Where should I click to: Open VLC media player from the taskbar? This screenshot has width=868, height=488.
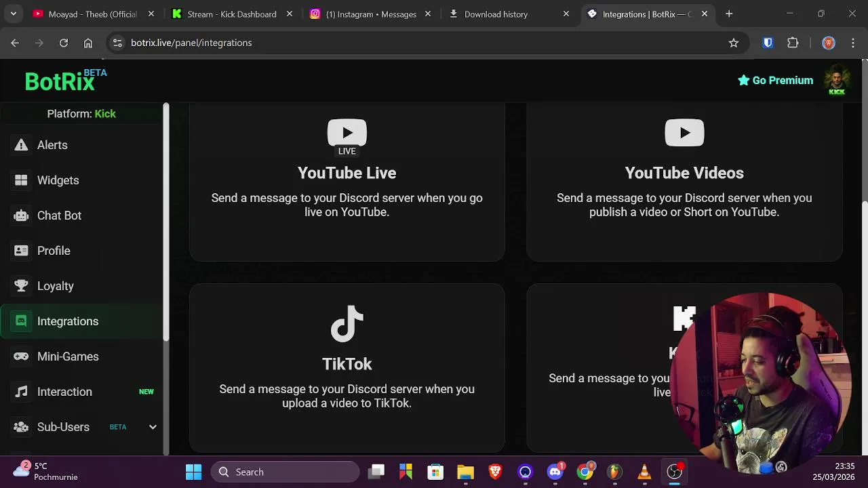tap(644, 472)
